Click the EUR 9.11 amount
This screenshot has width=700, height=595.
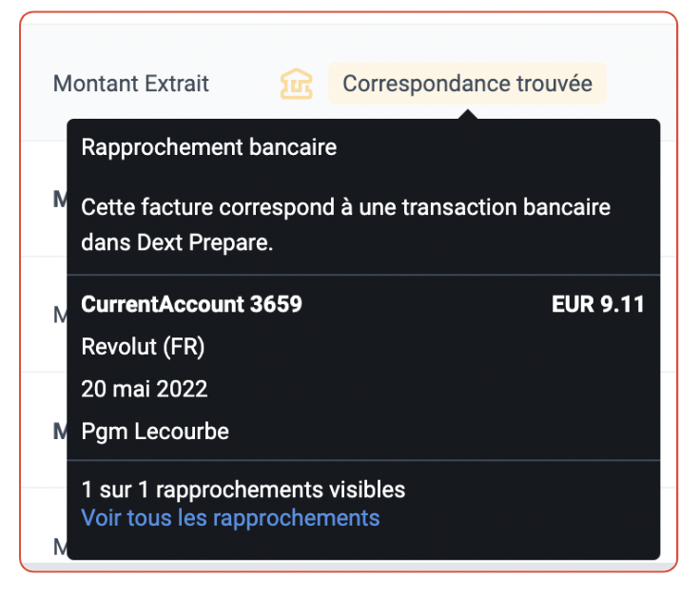(598, 304)
